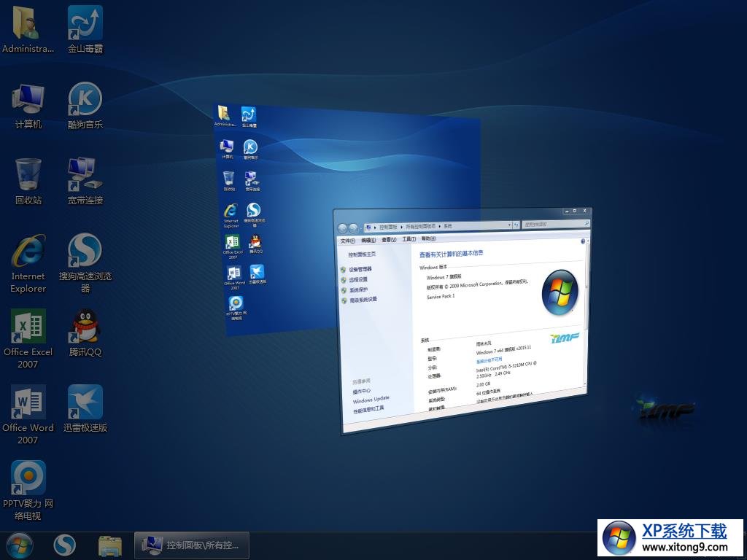Open 设备管理器 link in System window
This screenshot has width=747, height=560.
tap(360, 269)
